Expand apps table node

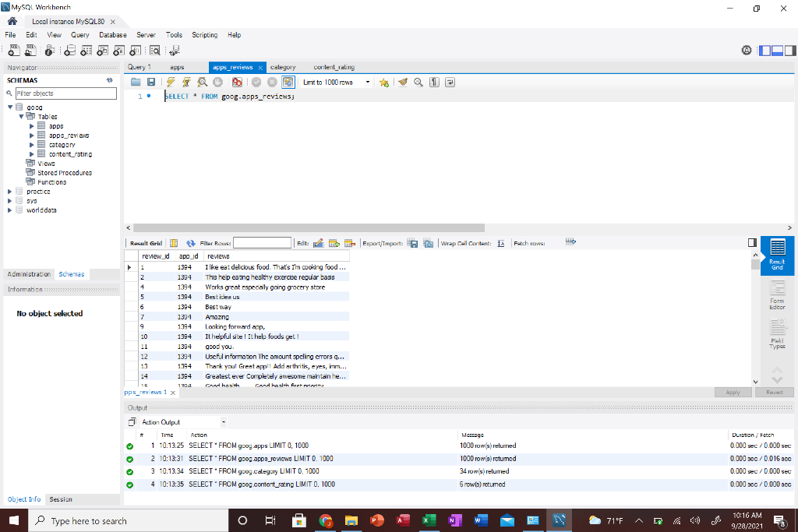point(31,126)
